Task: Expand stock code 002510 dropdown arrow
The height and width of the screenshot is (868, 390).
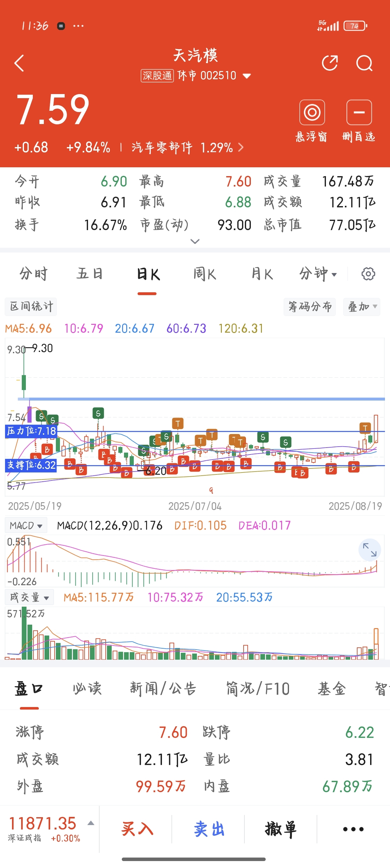Action: (x=247, y=76)
